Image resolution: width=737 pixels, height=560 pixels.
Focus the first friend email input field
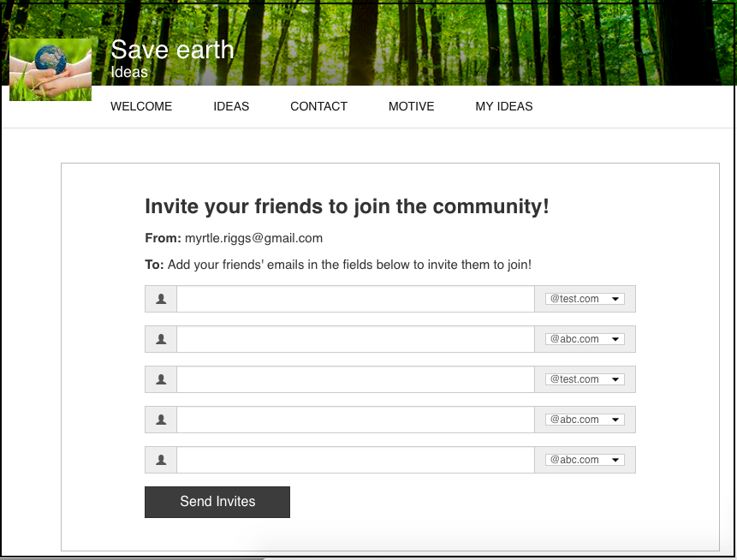tap(355, 299)
